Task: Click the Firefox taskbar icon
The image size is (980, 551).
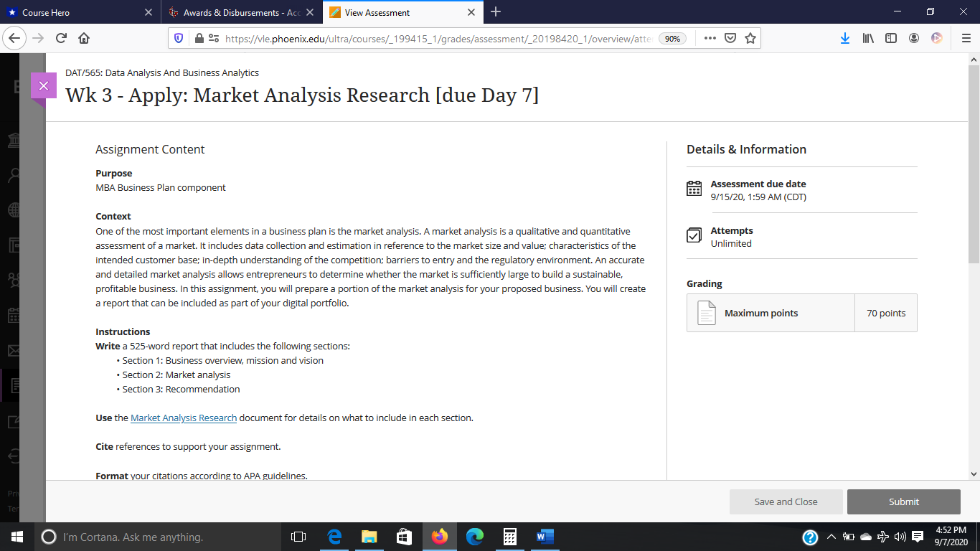Action: tap(440, 537)
